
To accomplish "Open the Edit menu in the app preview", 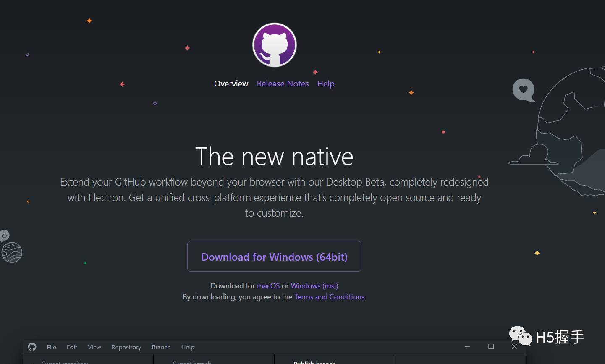I will pos(72,347).
